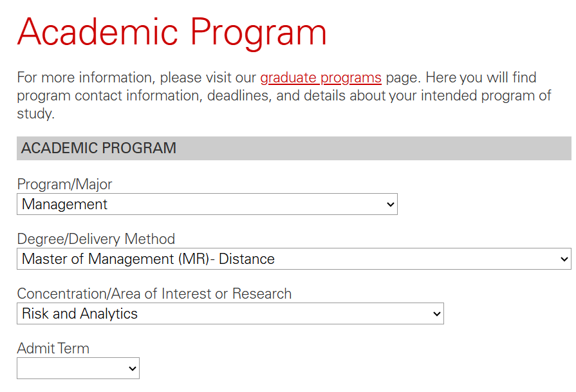The image size is (576, 392).
Task: Expand the Degree/Delivery Method dropdown
Action: 293,259
